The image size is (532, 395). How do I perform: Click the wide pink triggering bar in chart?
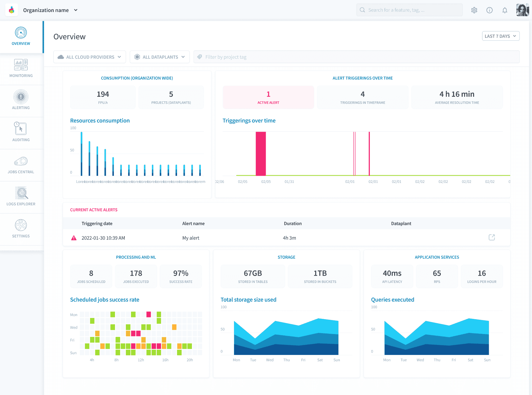coord(261,154)
